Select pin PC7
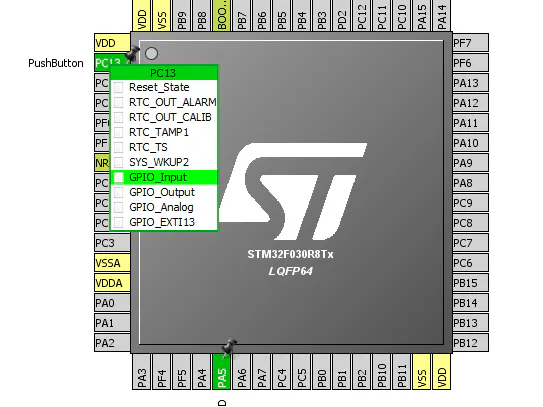This screenshot has height=407, width=543. tap(470, 243)
